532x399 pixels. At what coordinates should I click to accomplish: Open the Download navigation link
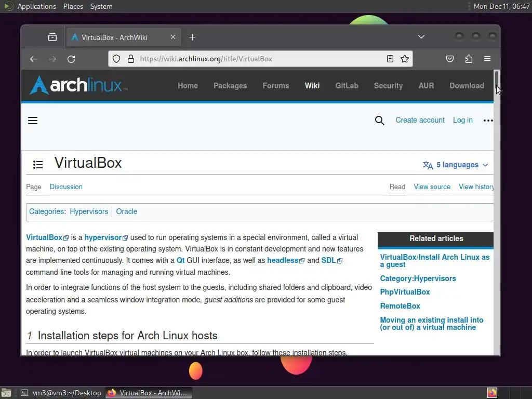467,86
